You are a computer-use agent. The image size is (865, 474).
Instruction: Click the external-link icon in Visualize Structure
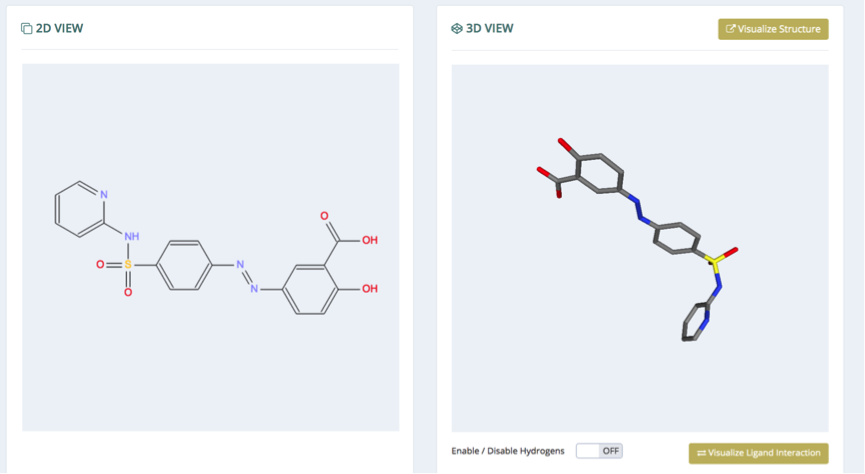pos(730,29)
